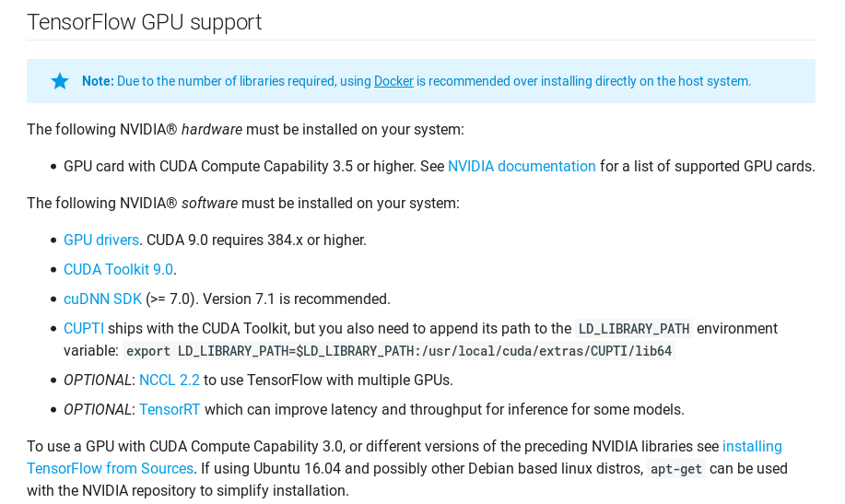The height and width of the screenshot is (504, 845).
Task: Follow the GPU drivers link
Action: (x=101, y=240)
